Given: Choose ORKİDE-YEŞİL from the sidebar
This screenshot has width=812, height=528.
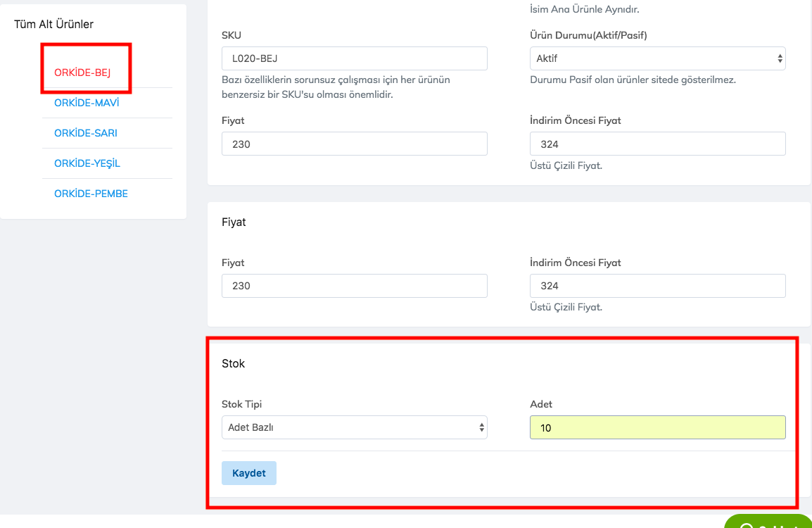Looking at the screenshot, I should 87,163.
